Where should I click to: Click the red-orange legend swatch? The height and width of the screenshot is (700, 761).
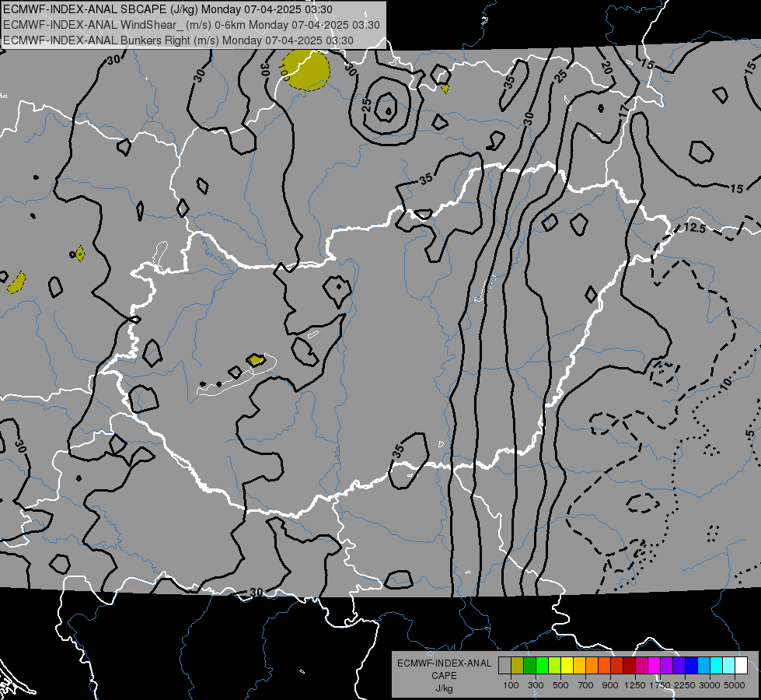[604, 666]
